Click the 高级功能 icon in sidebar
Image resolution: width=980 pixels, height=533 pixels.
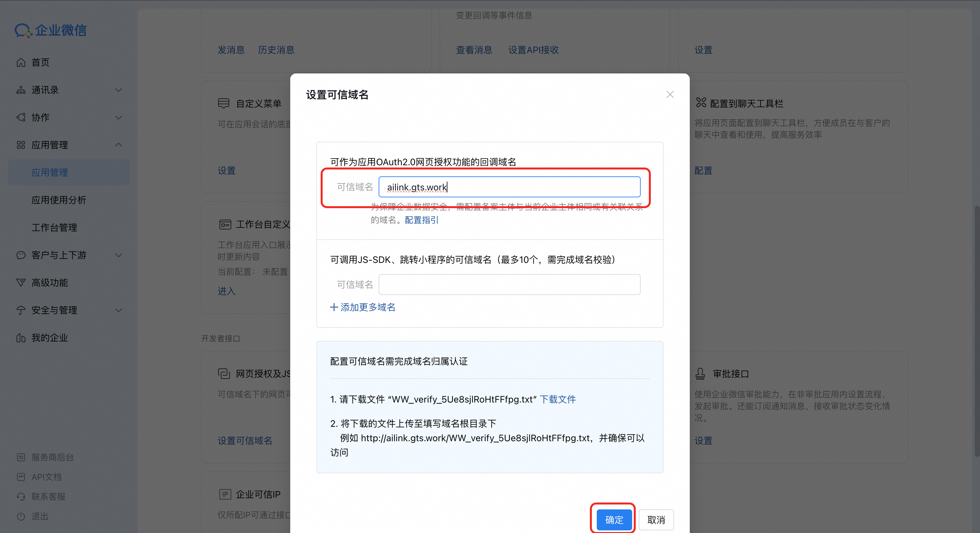click(21, 283)
